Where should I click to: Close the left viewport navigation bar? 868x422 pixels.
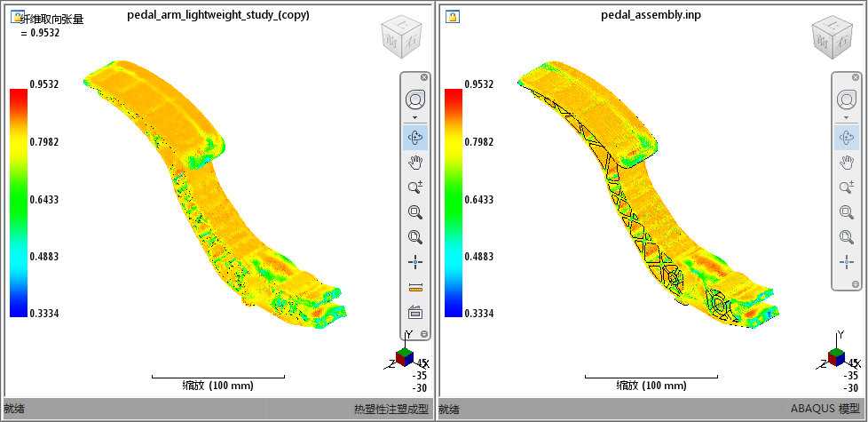click(424, 77)
